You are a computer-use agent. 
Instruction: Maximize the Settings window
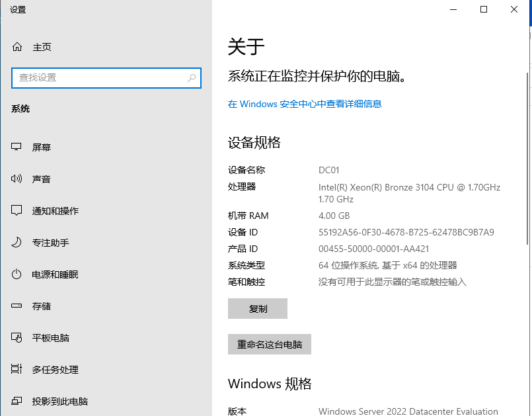click(484, 9)
